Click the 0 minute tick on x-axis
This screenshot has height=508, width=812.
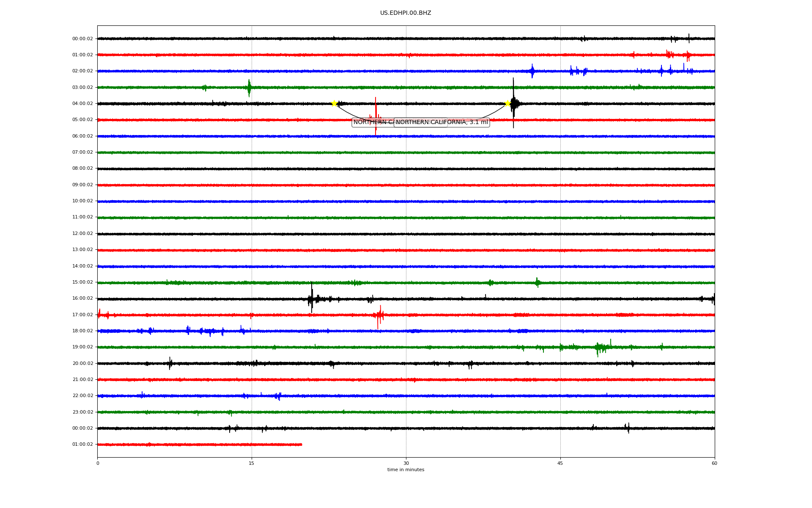pyautogui.click(x=98, y=463)
